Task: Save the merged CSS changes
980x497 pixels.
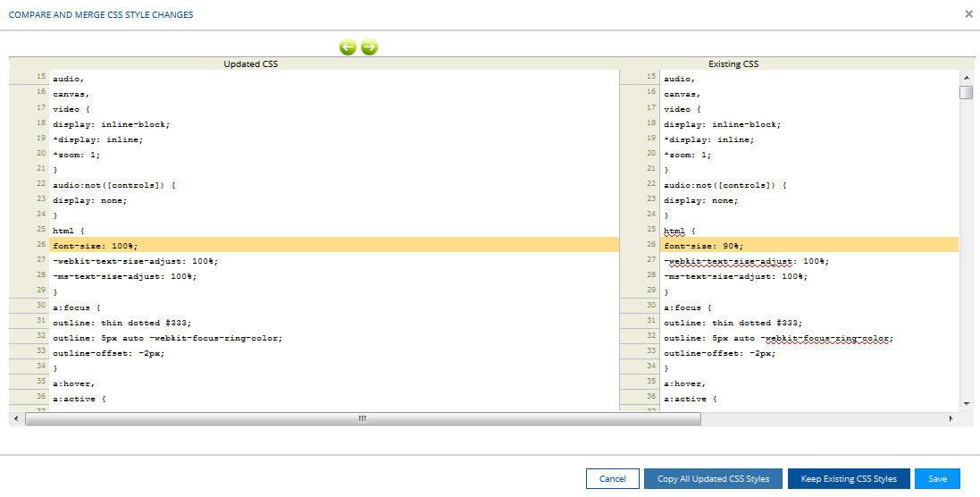Action: (937, 479)
